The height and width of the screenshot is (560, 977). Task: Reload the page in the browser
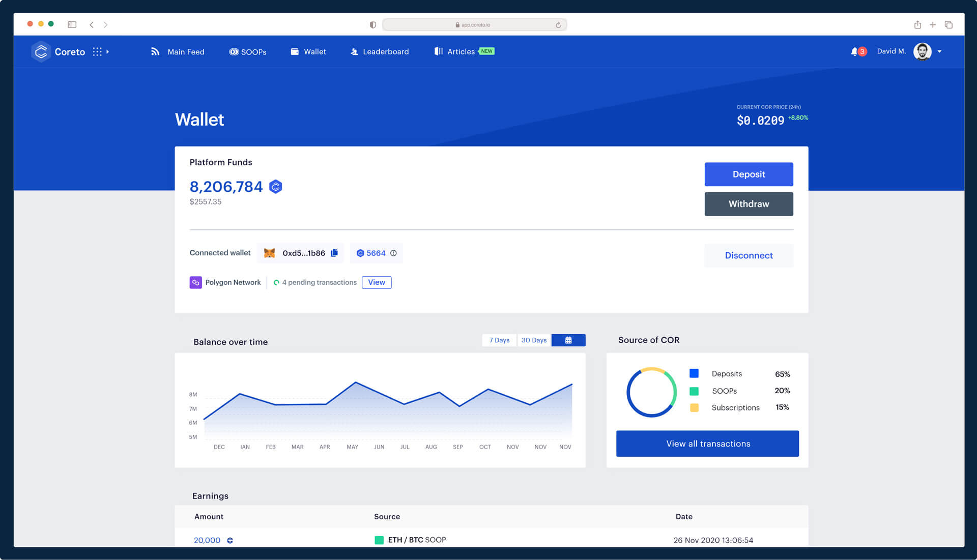coord(558,25)
